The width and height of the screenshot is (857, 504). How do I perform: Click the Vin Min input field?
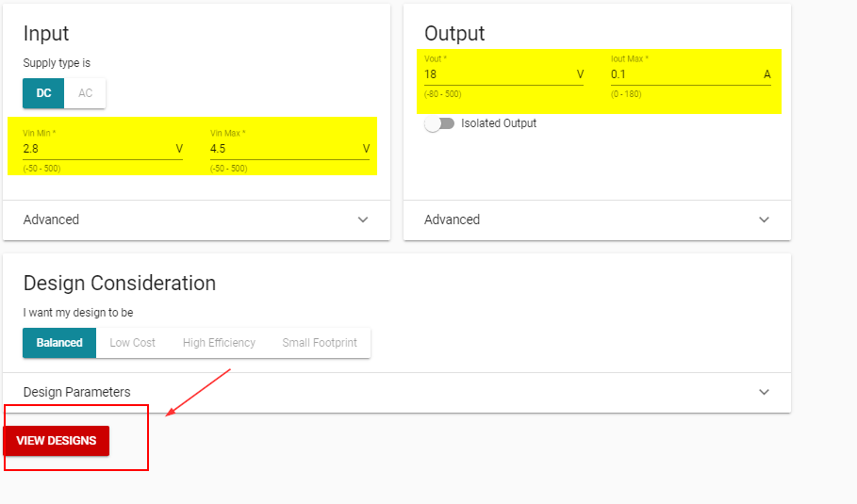(x=94, y=149)
